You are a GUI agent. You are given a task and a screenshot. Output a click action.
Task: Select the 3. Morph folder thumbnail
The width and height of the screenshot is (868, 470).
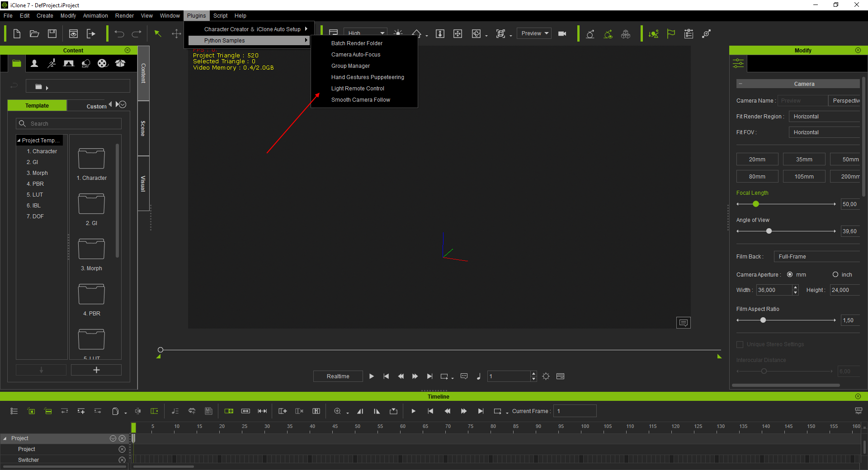[x=91, y=249]
